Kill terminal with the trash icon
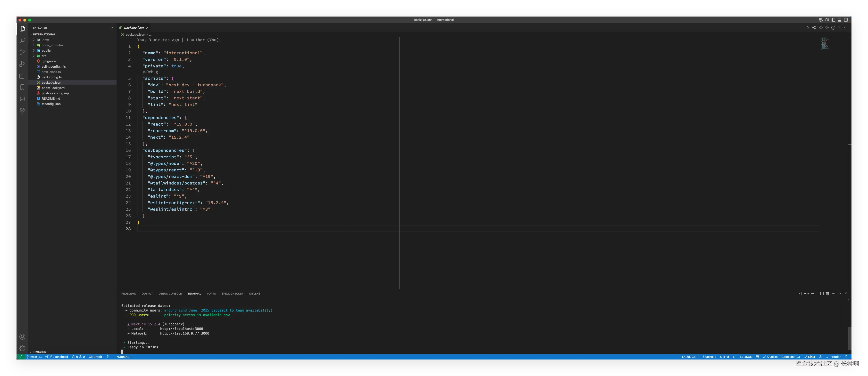The width and height of the screenshot is (868, 376). 827,294
